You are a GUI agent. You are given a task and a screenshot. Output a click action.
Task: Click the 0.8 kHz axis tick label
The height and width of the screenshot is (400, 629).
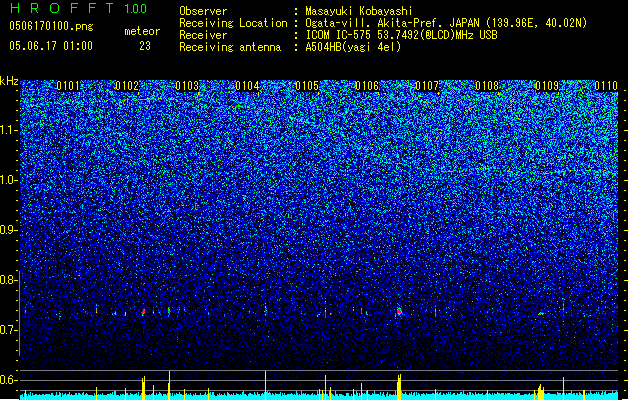(9, 280)
